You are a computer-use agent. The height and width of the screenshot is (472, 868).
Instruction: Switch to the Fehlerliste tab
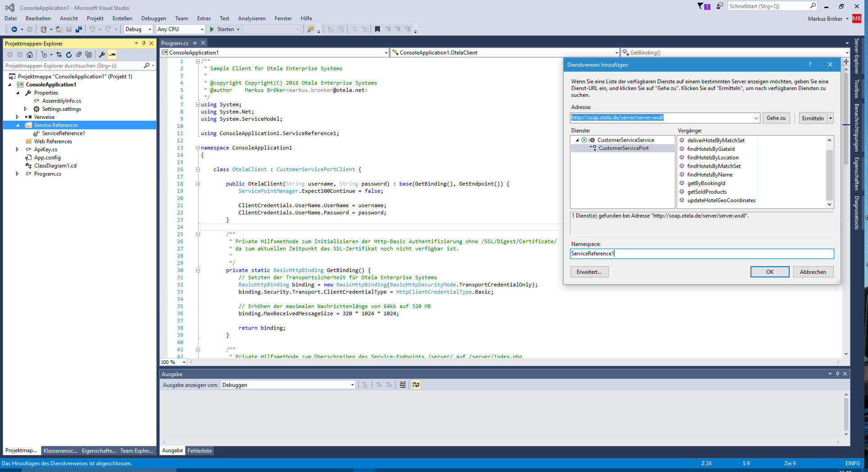[199, 450]
